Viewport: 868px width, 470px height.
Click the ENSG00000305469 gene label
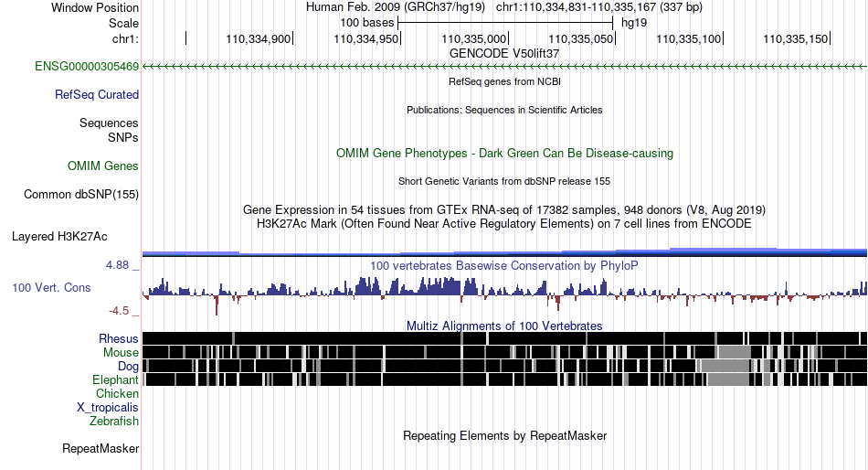[x=87, y=67]
